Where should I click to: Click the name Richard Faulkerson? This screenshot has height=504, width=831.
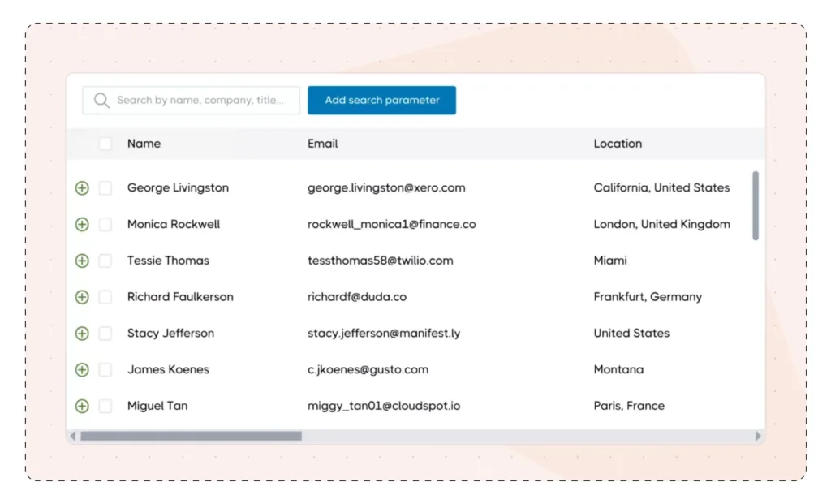(x=180, y=297)
